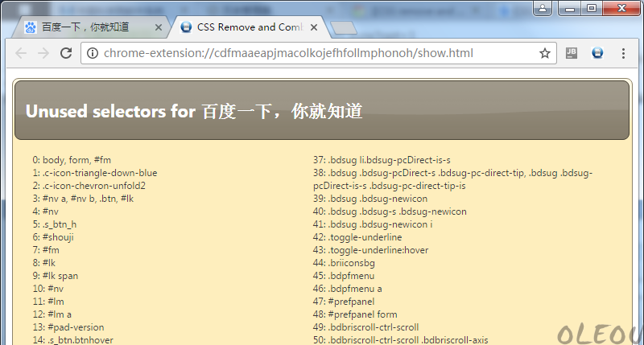Select row 46: .bdpfmenu a
Image resolution: width=644 pixels, height=345 pixels.
[x=348, y=289]
